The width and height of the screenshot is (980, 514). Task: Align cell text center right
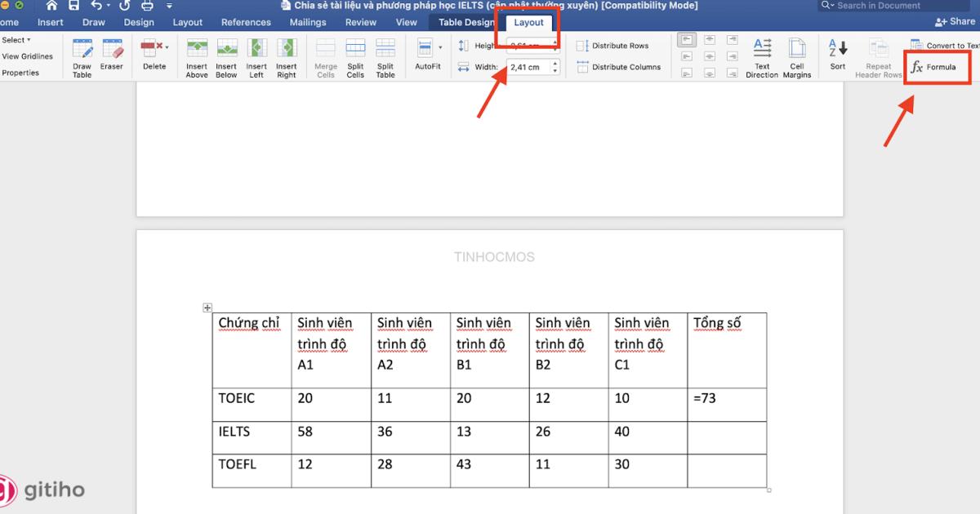click(731, 56)
